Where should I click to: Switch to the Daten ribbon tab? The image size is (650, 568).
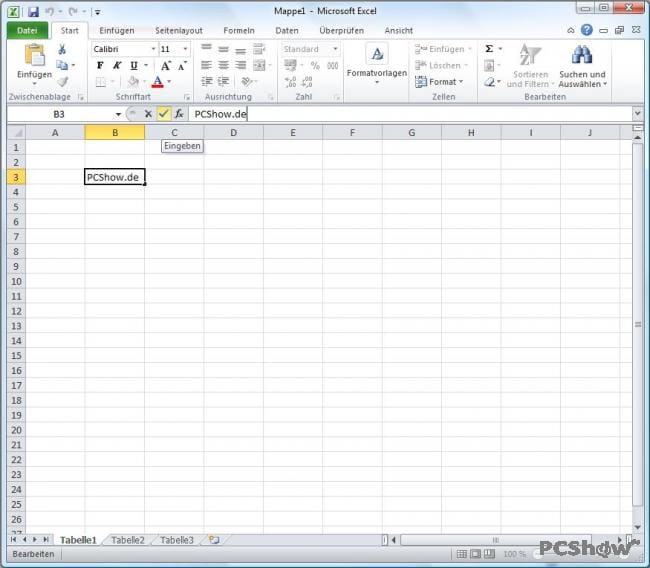[x=287, y=31]
